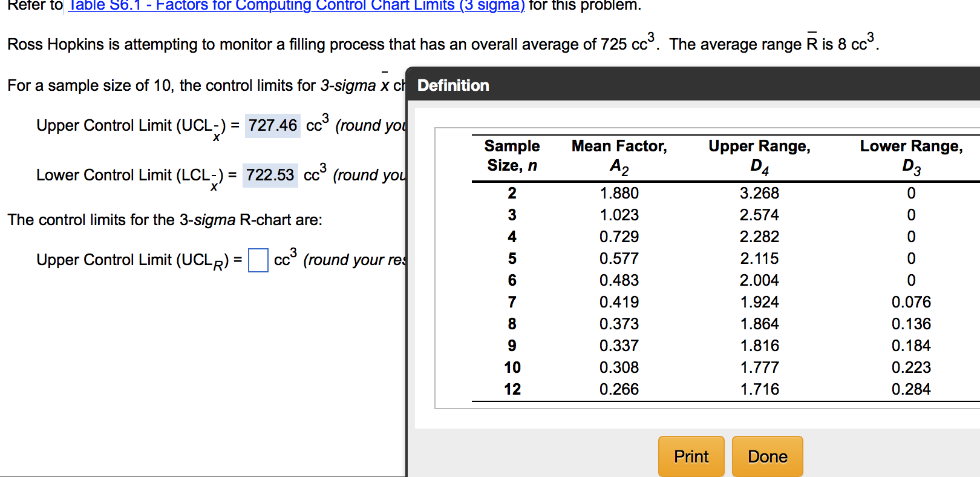Viewport: 980px width, 477px height.
Task: Select the 0.284 lower range value
Action: pos(910,389)
